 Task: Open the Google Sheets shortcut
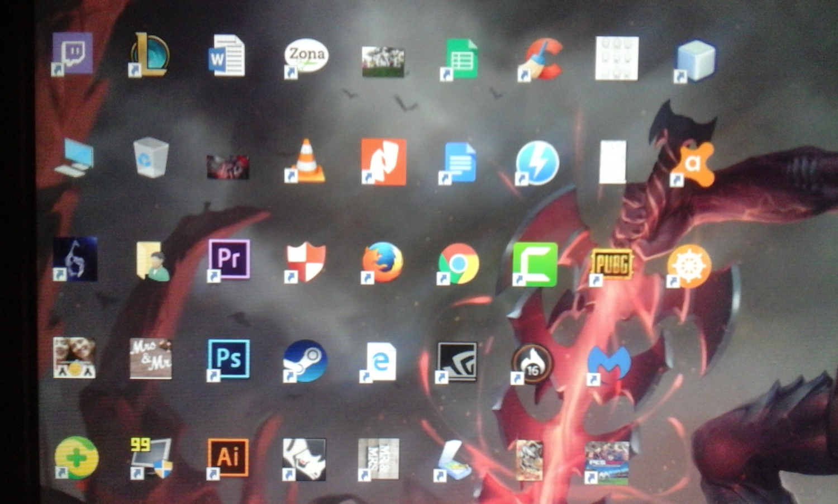point(460,59)
